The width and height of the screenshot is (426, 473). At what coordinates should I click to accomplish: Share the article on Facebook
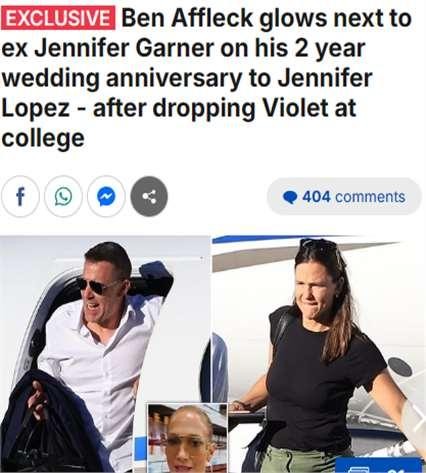[x=20, y=196]
